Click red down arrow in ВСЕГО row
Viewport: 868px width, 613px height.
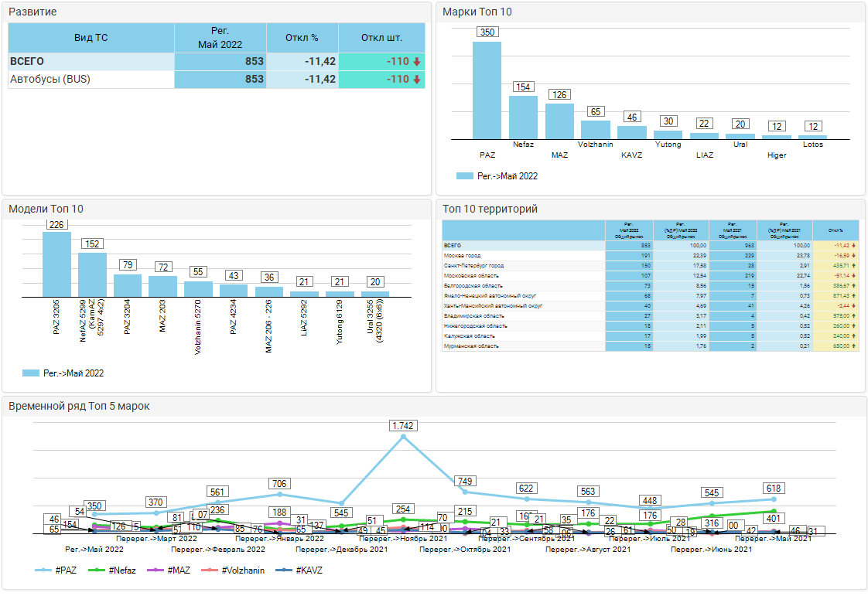pyautogui.click(x=416, y=62)
